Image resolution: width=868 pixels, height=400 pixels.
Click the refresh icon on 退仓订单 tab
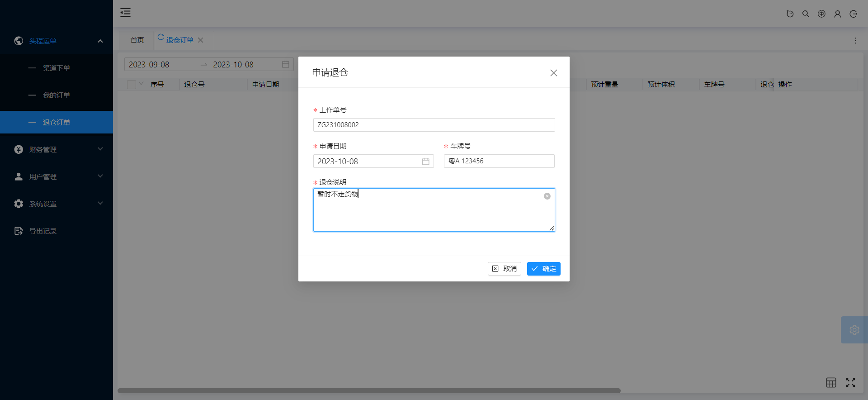point(160,37)
